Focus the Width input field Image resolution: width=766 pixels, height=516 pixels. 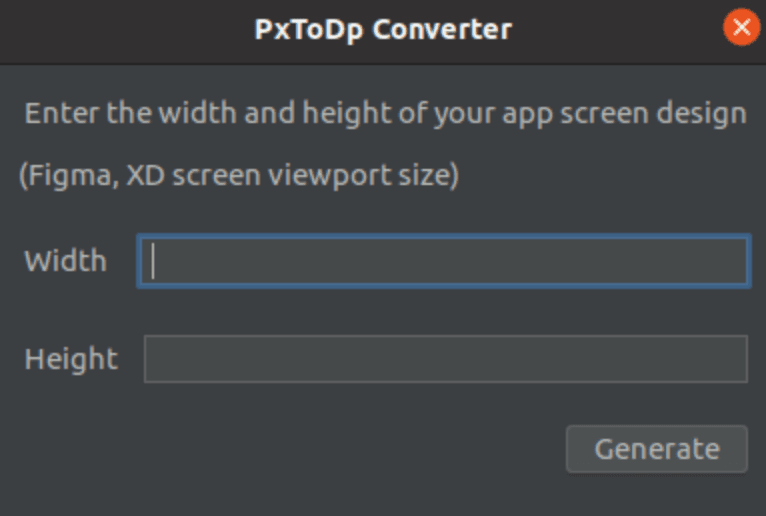(x=444, y=261)
